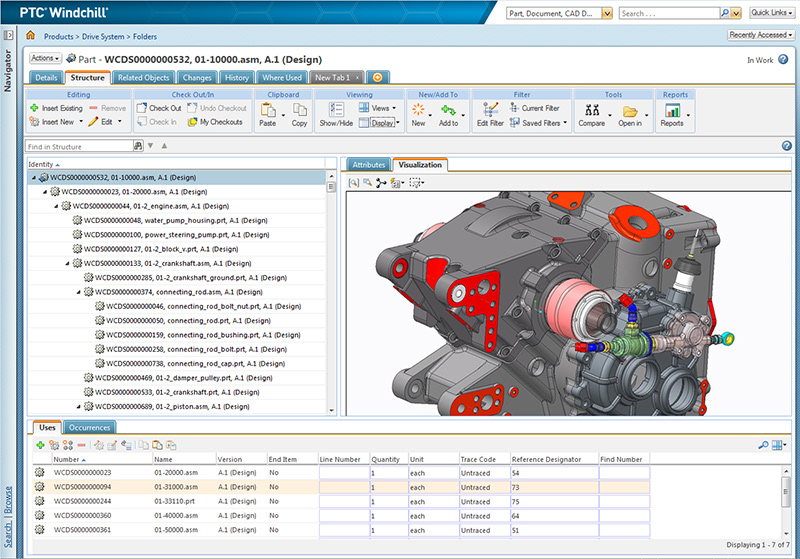
Task: Click the Products breadcrumb link
Action: [x=59, y=37]
